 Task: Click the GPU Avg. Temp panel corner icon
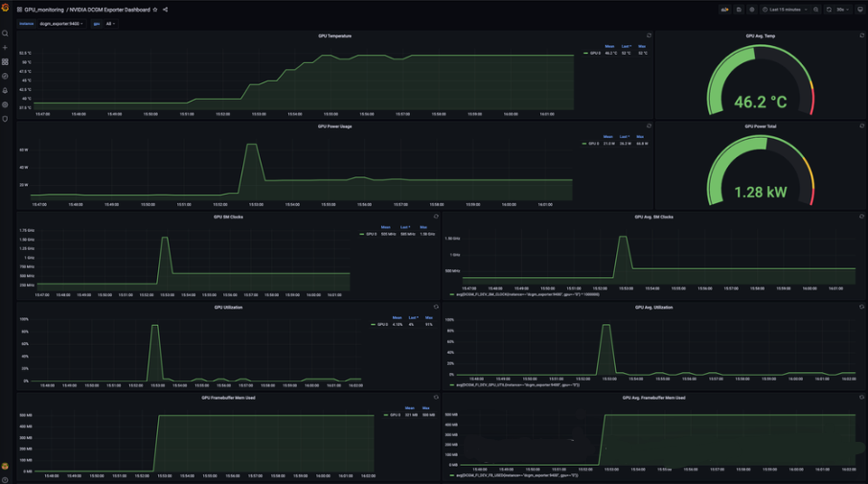862,35
